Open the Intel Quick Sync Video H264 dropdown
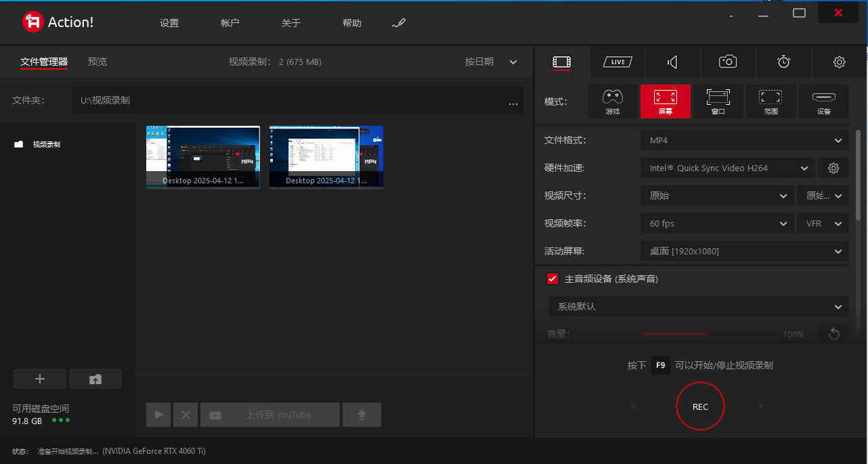Screen dimensions: 868x464 pos(727,168)
